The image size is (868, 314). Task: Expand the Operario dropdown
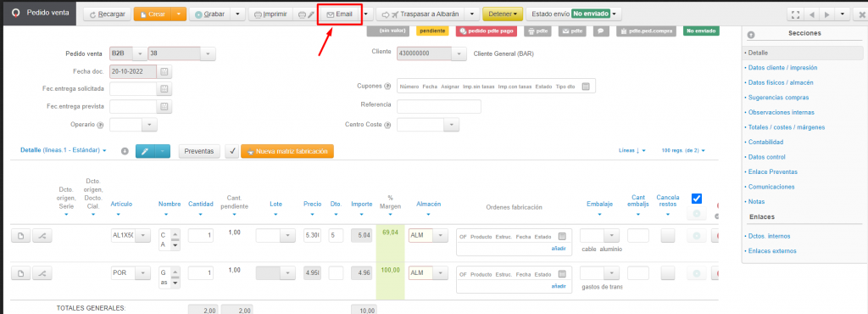pyautogui.click(x=149, y=125)
